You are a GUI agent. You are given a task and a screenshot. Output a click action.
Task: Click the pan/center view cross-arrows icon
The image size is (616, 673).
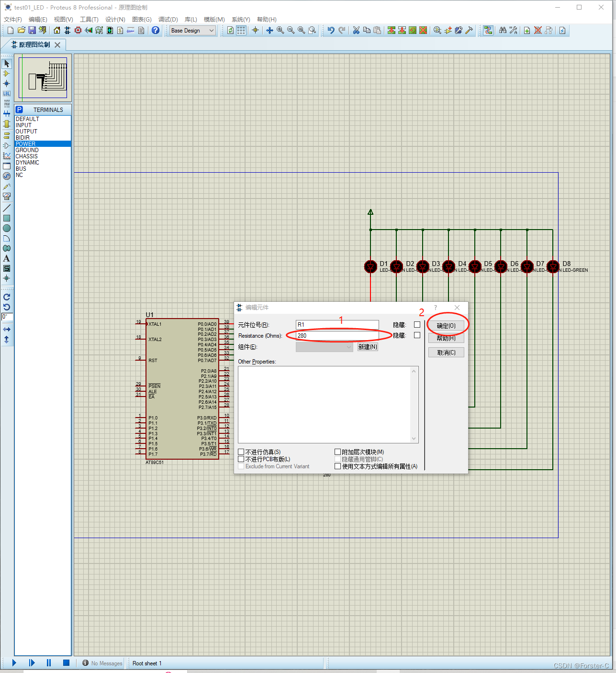click(x=269, y=30)
